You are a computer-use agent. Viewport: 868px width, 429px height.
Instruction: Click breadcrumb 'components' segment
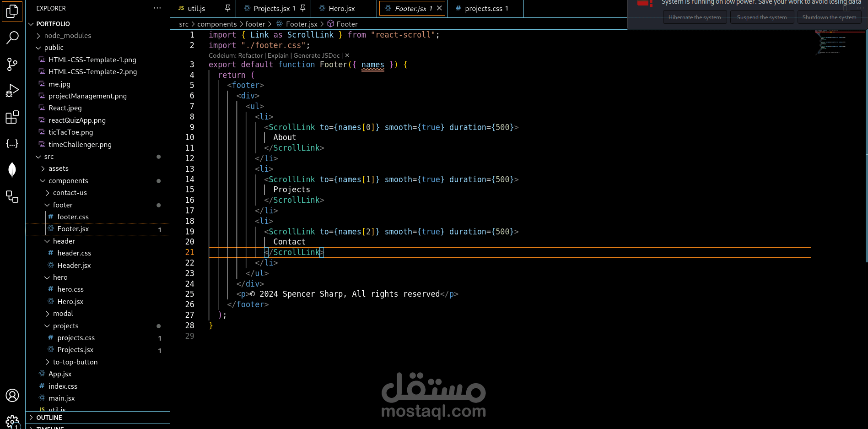217,24
